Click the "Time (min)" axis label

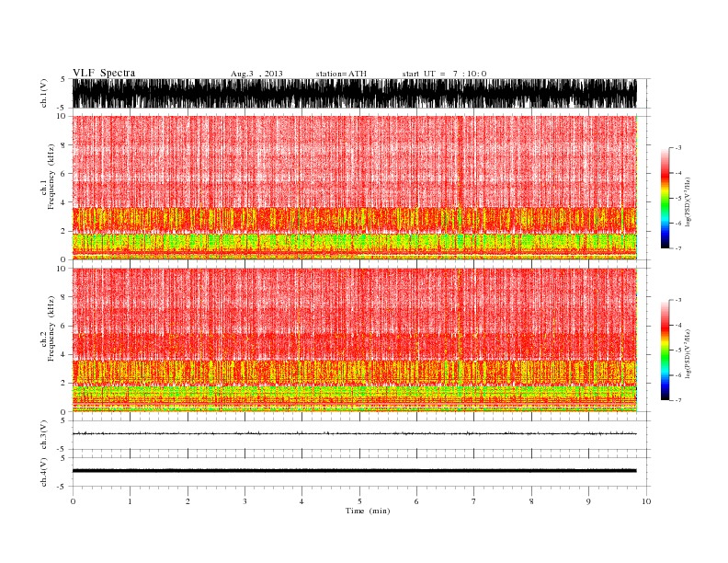coord(368,511)
